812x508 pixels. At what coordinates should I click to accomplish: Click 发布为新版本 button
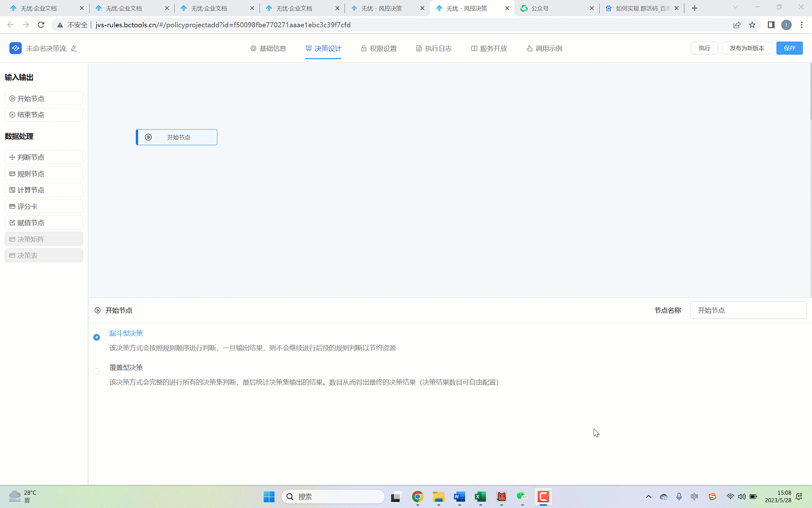point(747,48)
